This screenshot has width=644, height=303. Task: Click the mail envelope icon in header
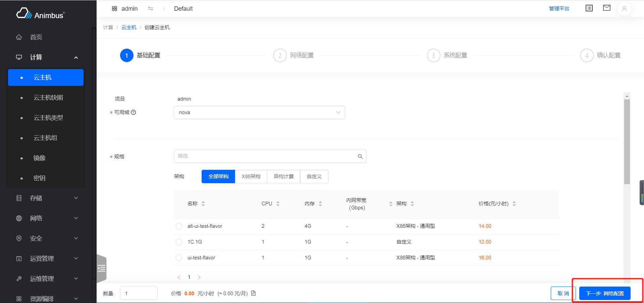click(606, 8)
